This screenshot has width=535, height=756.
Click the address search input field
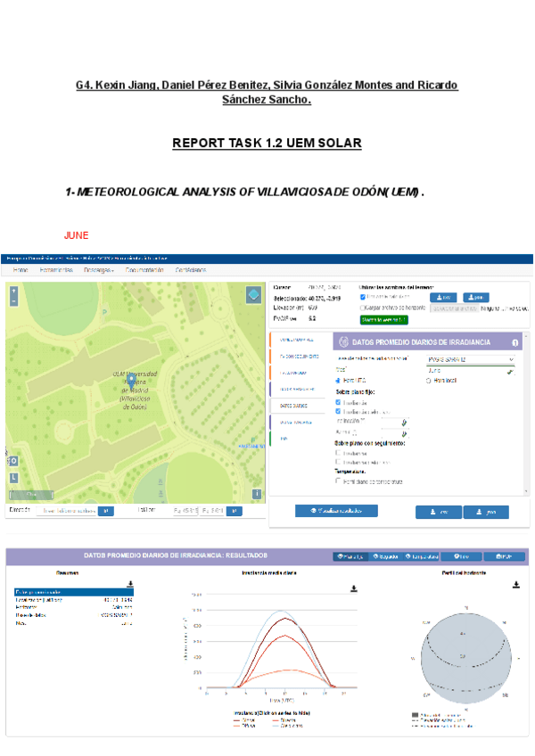click(x=65, y=511)
